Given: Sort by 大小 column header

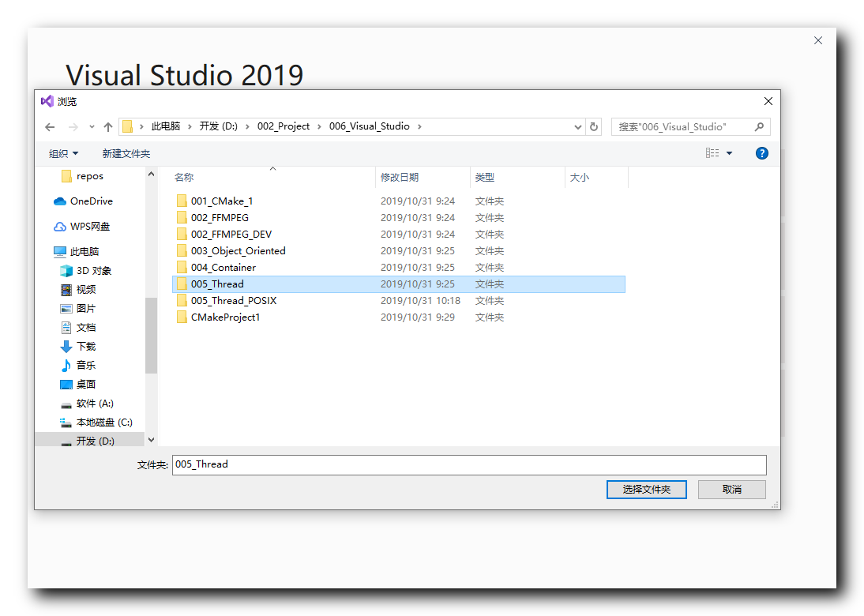Looking at the screenshot, I should pyautogui.click(x=580, y=178).
